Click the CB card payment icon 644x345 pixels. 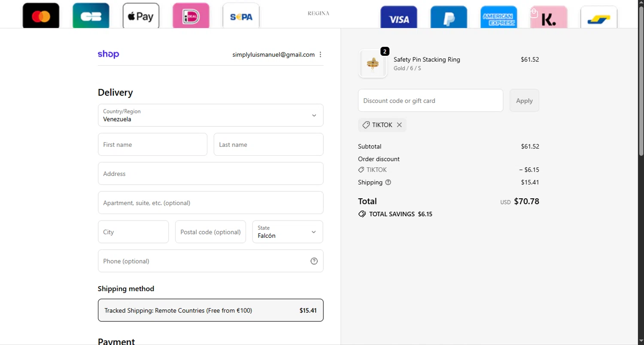91,16
